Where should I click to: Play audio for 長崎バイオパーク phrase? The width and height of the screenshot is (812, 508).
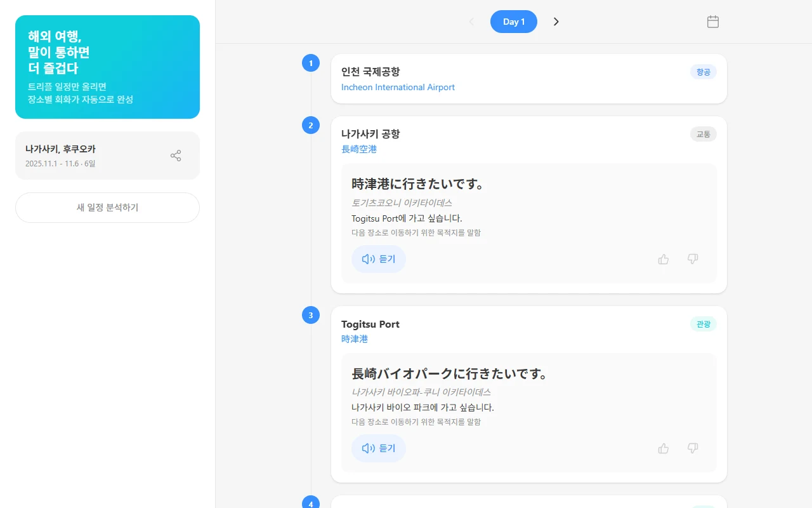[x=379, y=448]
